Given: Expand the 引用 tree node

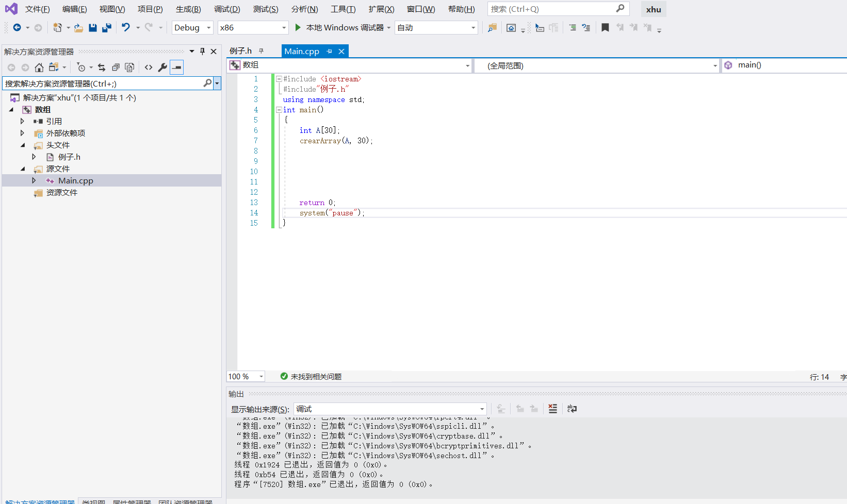Looking at the screenshot, I should click(22, 121).
